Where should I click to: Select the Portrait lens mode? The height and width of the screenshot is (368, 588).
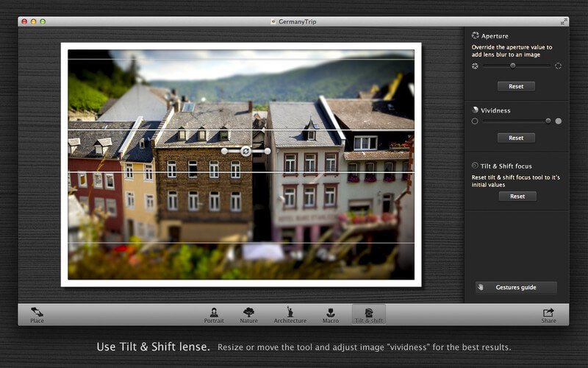[x=214, y=314]
